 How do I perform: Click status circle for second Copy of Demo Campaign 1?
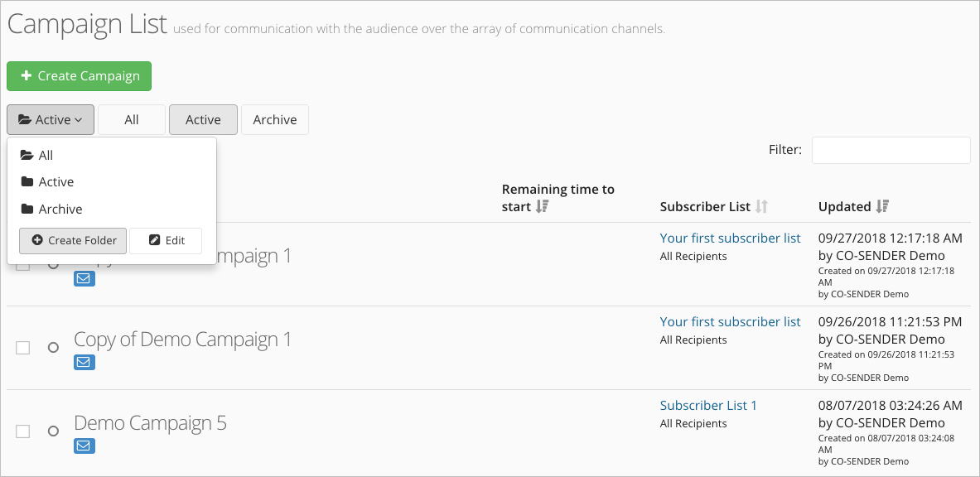(53, 347)
